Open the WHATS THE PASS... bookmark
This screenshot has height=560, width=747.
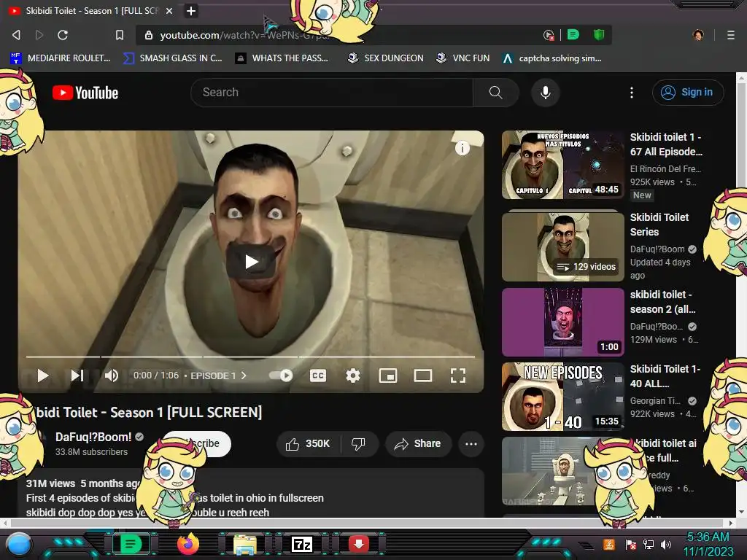coord(282,58)
